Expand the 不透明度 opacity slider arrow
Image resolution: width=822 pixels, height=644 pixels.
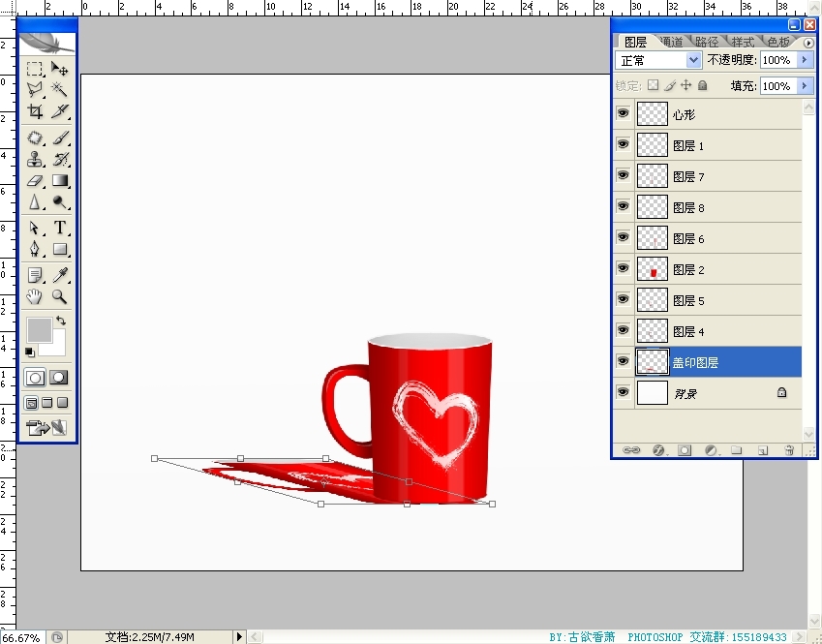pyautogui.click(x=805, y=60)
